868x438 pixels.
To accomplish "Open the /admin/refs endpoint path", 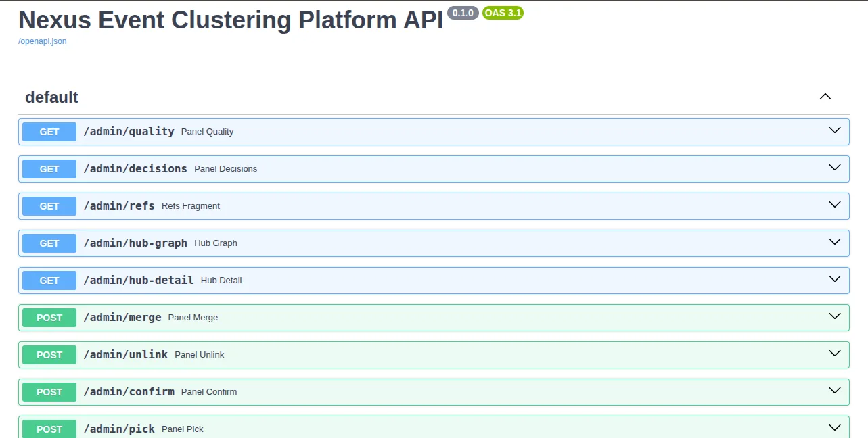I will [x=119, y=205].
